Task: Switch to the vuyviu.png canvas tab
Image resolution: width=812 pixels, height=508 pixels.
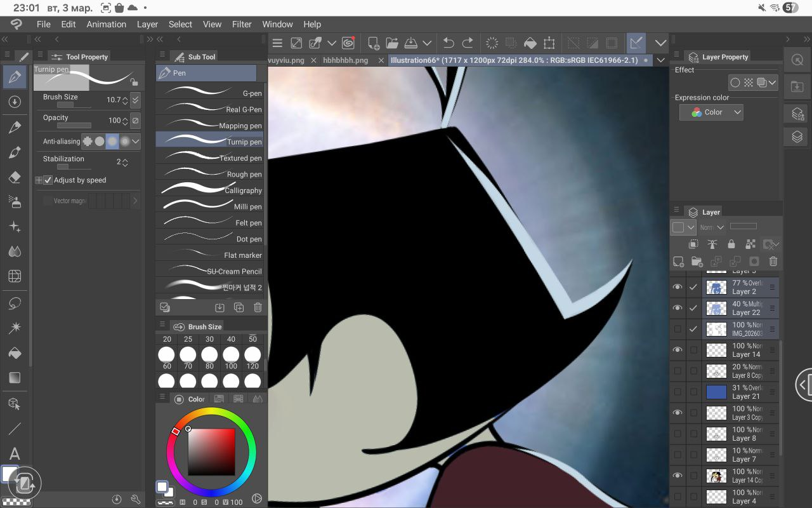Action: [286, 60]
